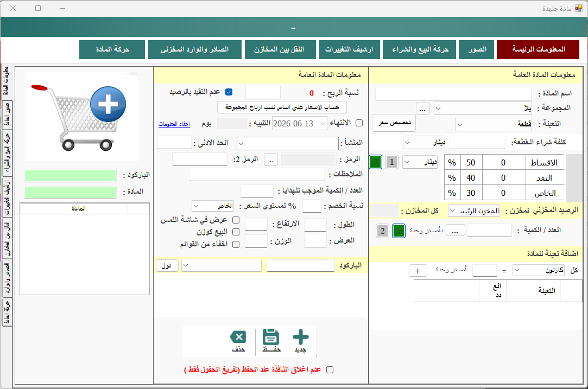The width and height of the screenshot is (588, 389).
Task: Click the app icon in the title bar
Action: coord(579,8)
